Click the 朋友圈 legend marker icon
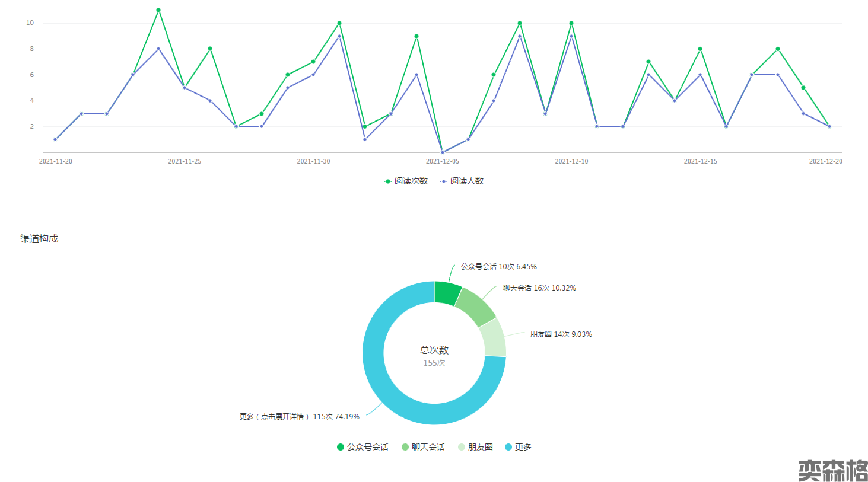 pyautogui.click(x=462, y=447)
